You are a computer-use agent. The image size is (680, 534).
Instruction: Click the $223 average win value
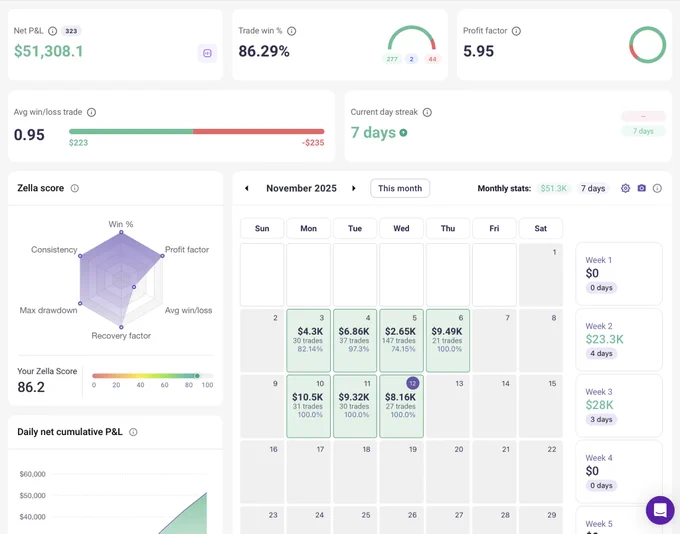[x=78, y=143]
